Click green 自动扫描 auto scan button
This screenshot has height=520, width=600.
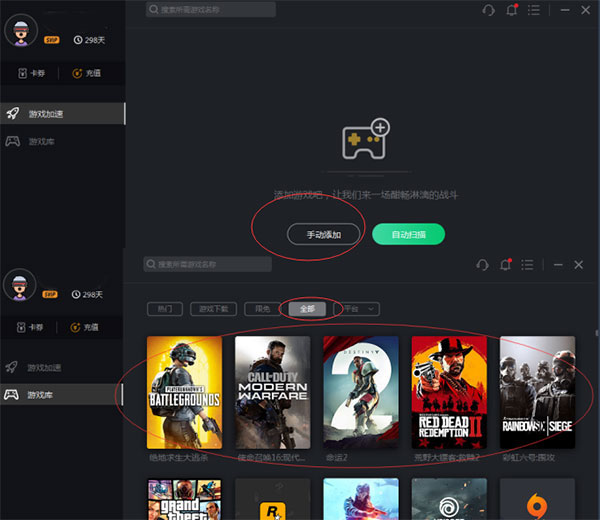pos(408,234)
